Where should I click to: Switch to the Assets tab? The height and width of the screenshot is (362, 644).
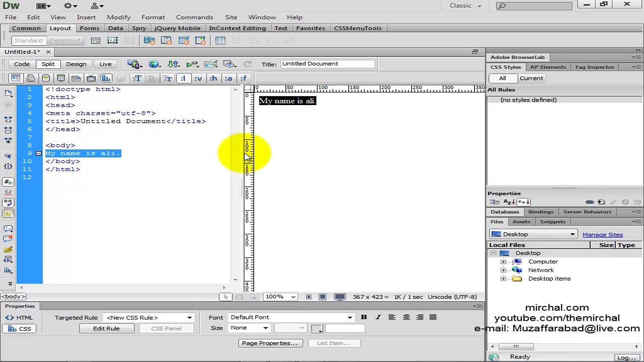point(521,222)
